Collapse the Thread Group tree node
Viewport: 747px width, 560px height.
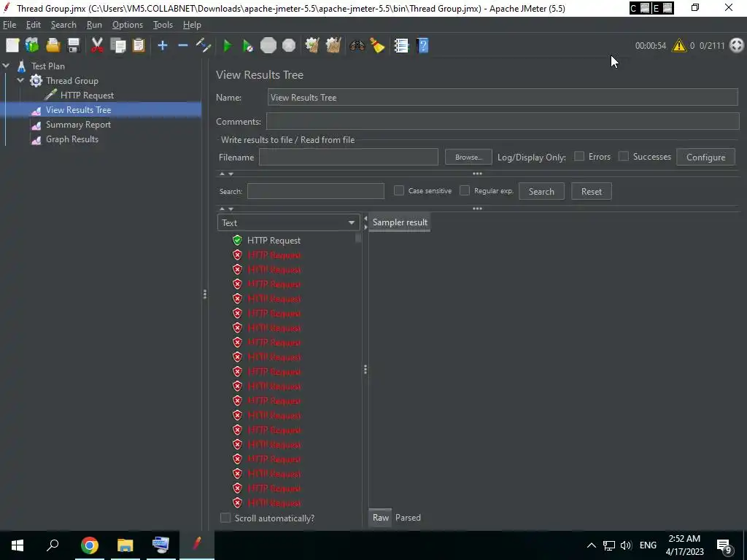(x=20, y=80)
